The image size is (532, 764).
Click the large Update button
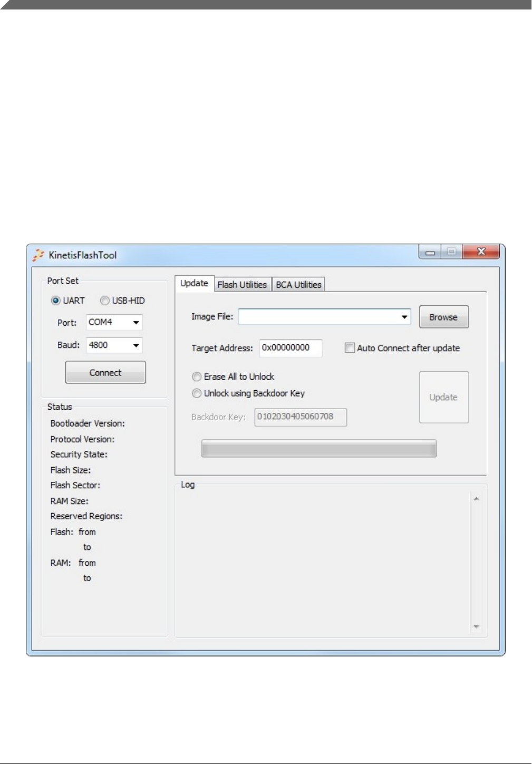coord(444,397)
